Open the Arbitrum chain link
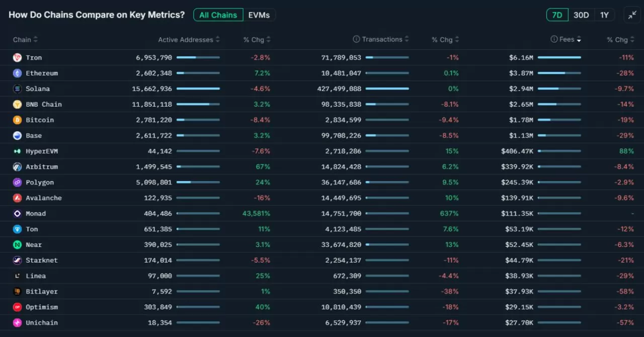This screenshot has height=337, width=644. coord(42,166)
